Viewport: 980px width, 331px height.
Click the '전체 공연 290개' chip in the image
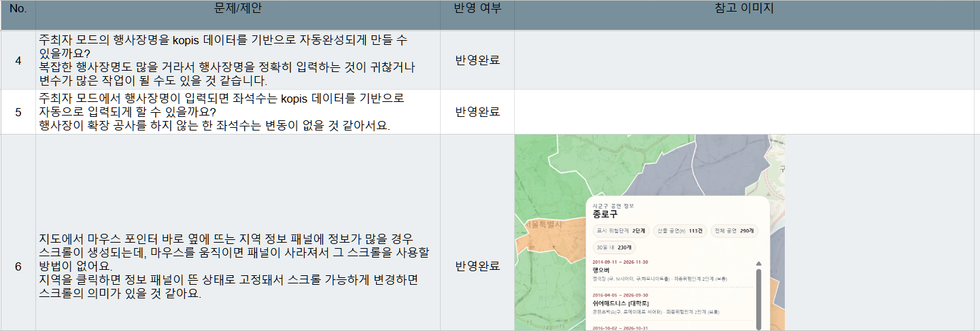tap(734, 231)
